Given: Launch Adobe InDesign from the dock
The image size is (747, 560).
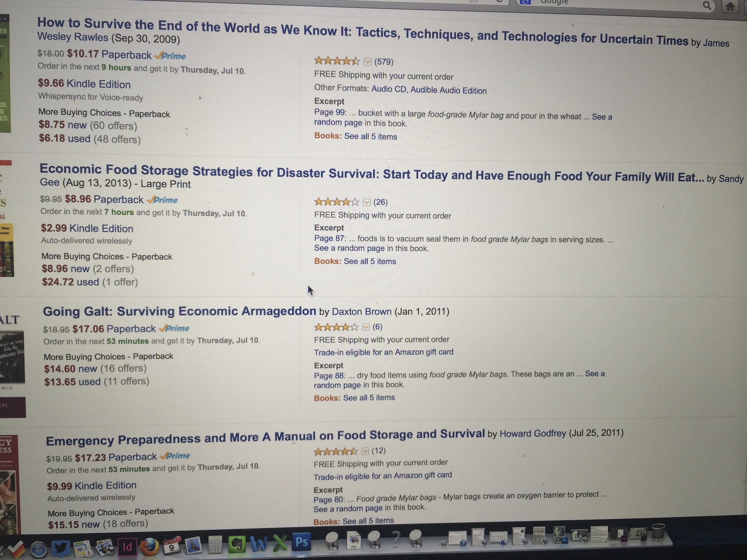Looking at the screenshot, I should [x=127, y=547].
